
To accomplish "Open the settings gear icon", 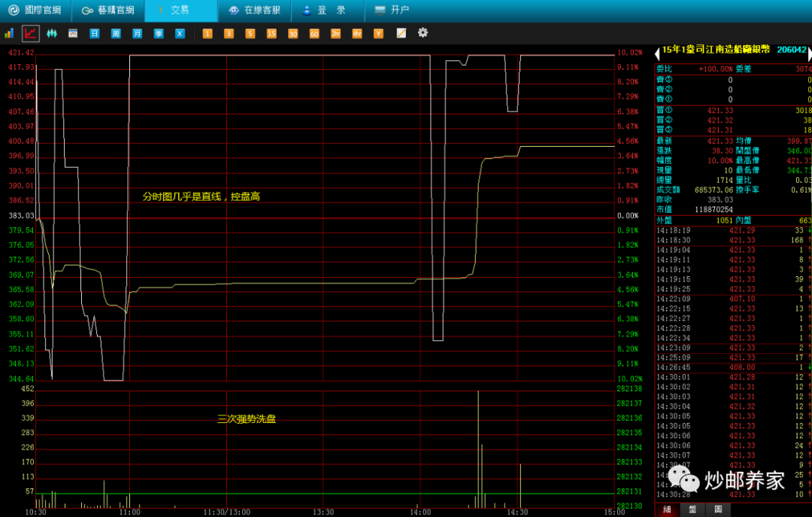I will click(423, 32).
